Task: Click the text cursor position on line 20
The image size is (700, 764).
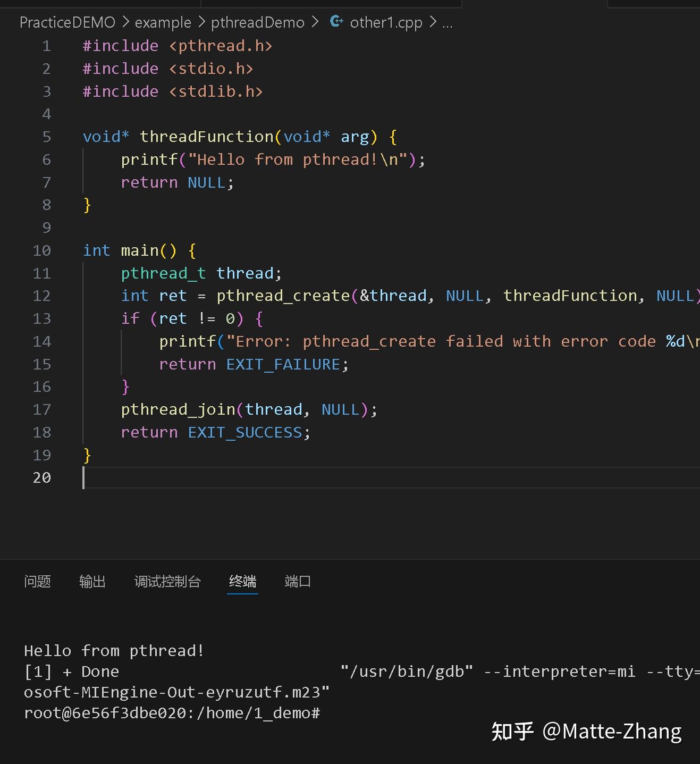Action: click(83, 478)
